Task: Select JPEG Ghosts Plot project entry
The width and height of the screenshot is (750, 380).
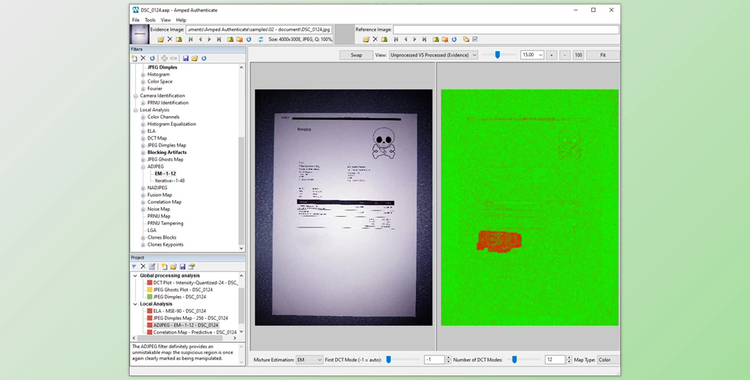Action: (x=183, y=290)
